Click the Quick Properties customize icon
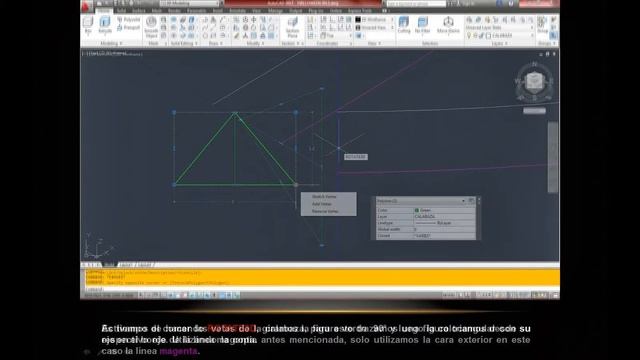 tap(471, 201)
